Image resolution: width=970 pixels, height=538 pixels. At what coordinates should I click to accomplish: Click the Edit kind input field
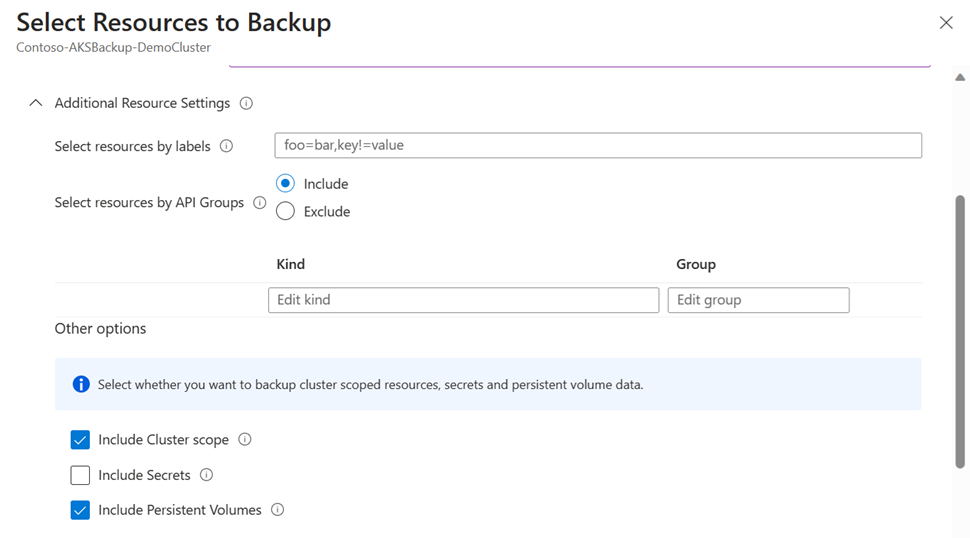coord(463,300)
